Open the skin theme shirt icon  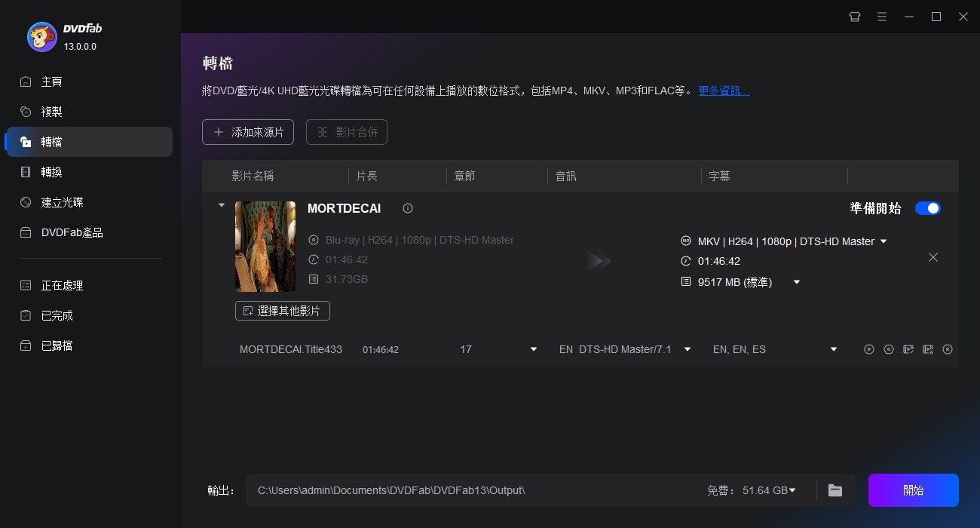pos(855,17)
